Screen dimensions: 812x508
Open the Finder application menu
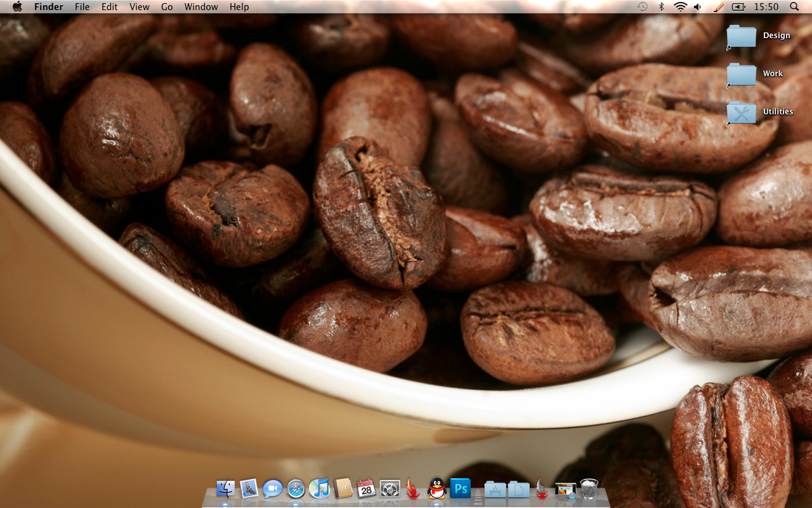pos(49,7)
